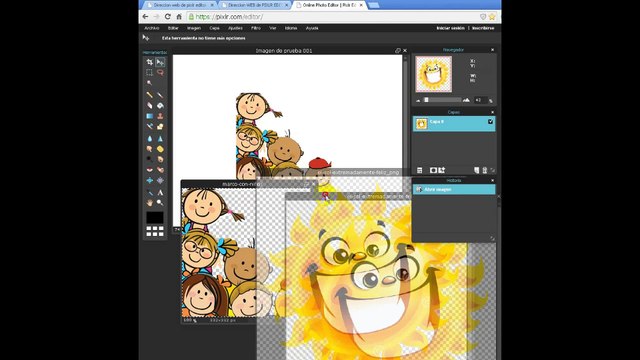Select the Brush tool
Image resolution: width=640 pixels, height=360 pixels.
point(160,95)
